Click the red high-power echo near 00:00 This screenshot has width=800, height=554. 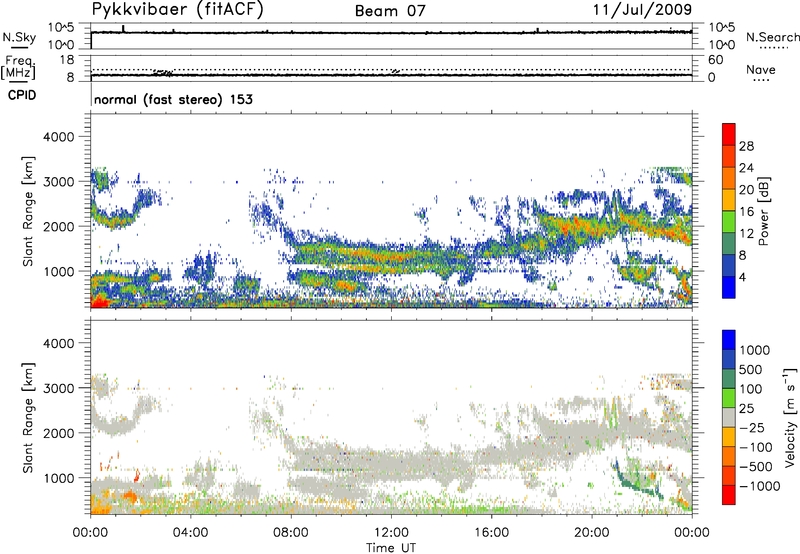(x=99, y=301)
